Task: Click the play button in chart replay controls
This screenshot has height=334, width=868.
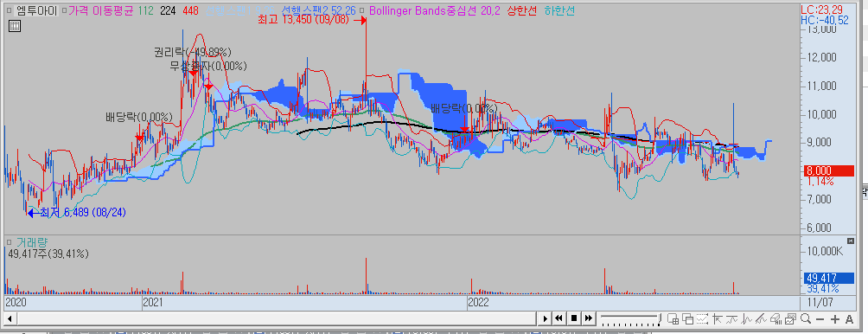Action: 546,318
